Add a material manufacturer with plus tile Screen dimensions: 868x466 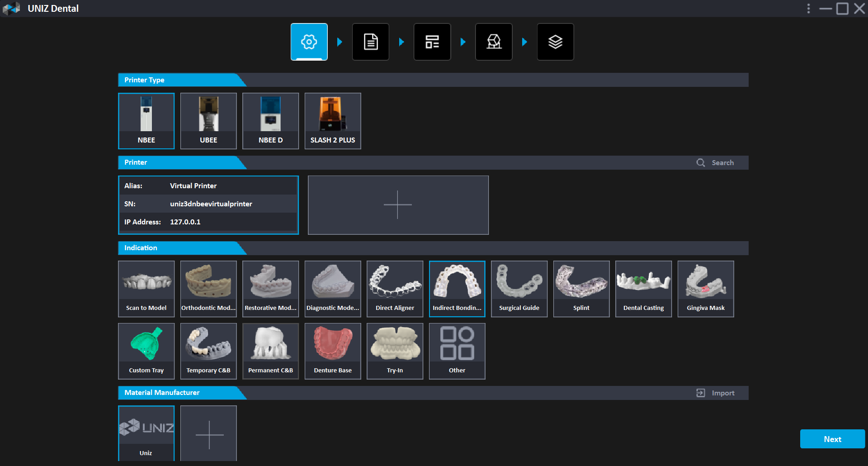(x=208, y=433)
